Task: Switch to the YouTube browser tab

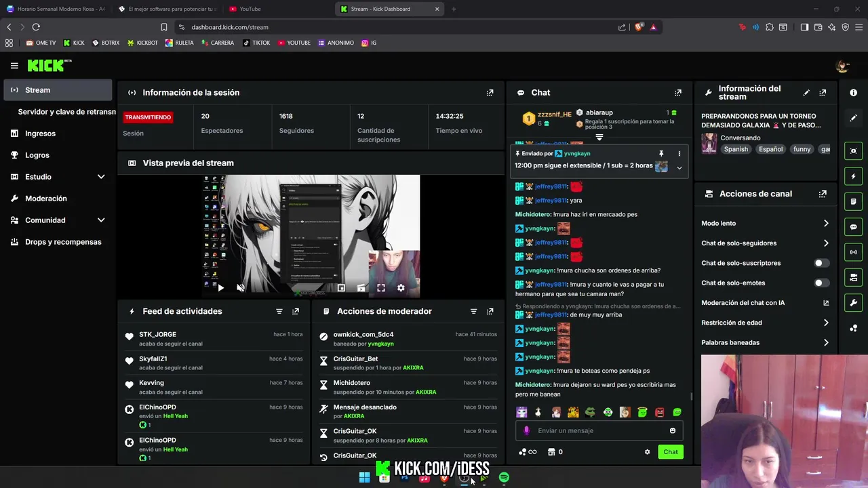Action: click(277, 9)
